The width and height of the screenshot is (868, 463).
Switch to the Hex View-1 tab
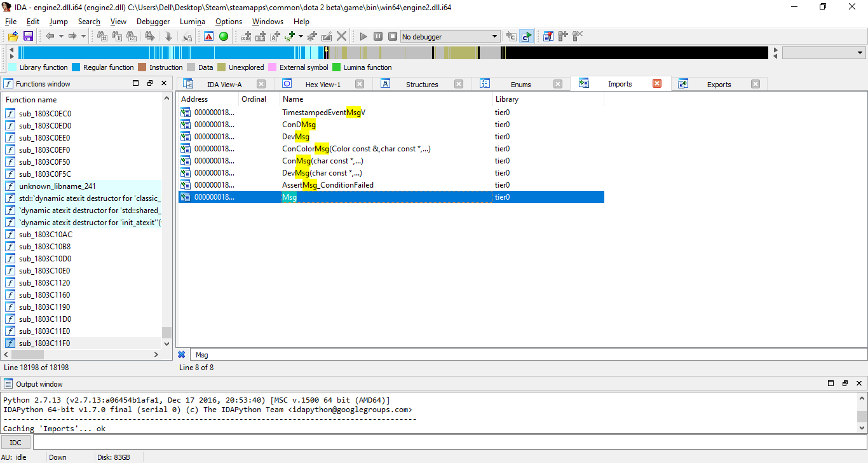[x=323, y=84]
